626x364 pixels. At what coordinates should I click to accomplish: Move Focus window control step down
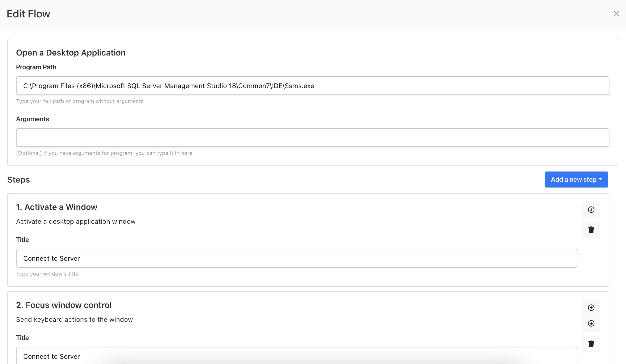click(591, 323)
